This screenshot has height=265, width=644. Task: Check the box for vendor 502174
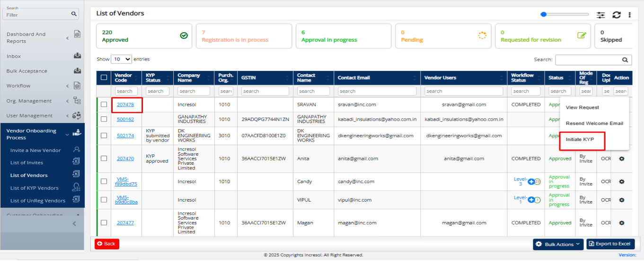coord(104,135)
